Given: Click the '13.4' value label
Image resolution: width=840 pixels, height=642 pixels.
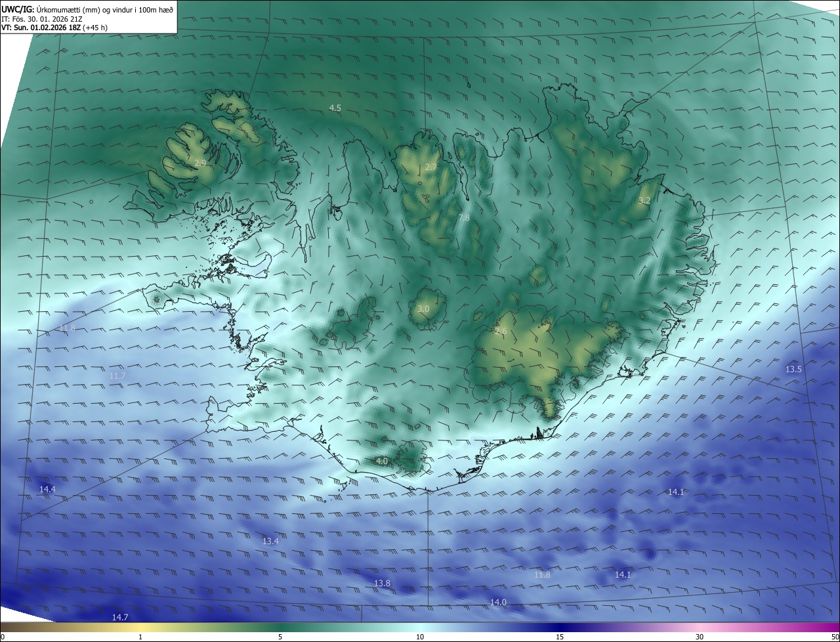Looking at the screenshot, I should point(270,541).
